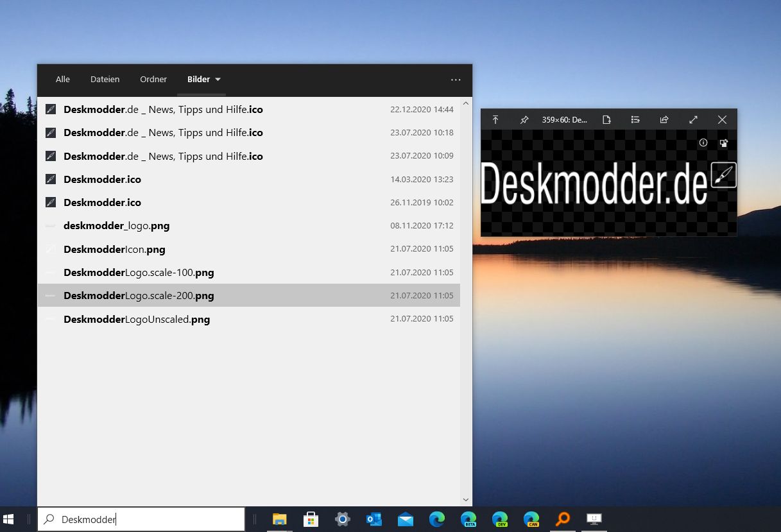Select deskmodder_logo.png in results
This screenshot has height=532, width=781.
pyautogui.click(x=249, y=226)
